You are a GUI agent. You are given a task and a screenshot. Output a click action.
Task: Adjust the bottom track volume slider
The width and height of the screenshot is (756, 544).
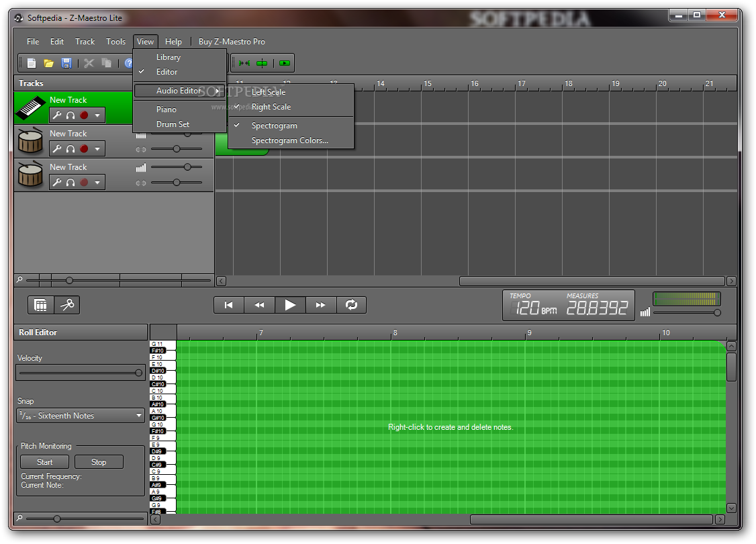click(177, 167)
